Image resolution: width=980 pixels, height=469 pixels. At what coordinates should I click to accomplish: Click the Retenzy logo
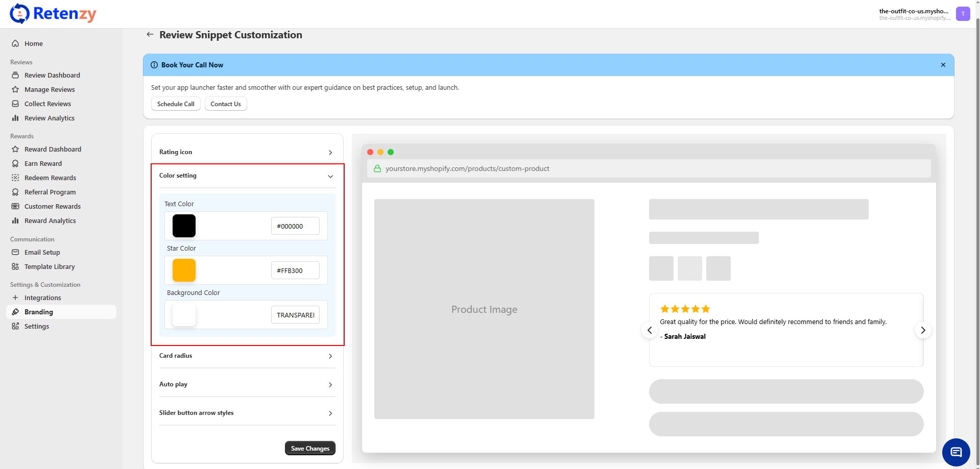[53, 14]
